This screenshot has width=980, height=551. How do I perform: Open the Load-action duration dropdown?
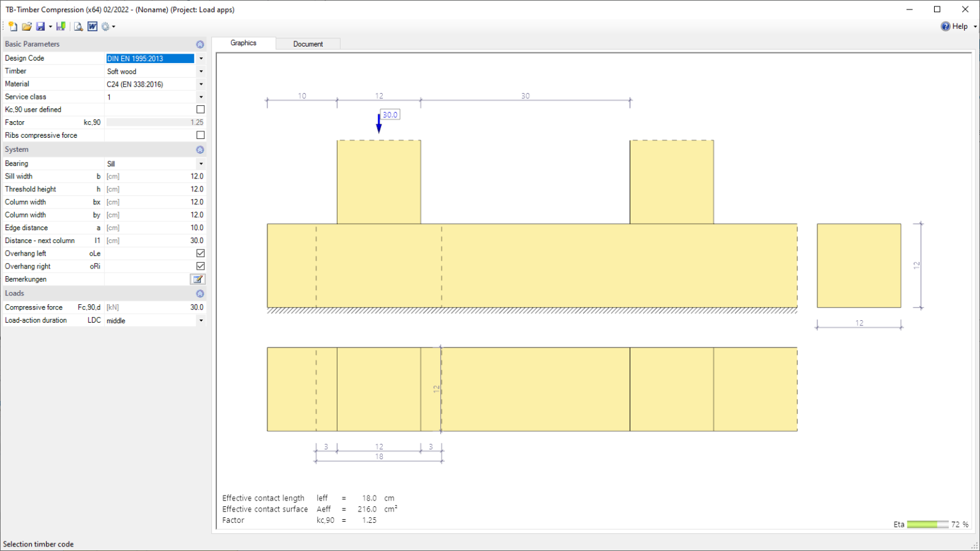coord(201,320)
